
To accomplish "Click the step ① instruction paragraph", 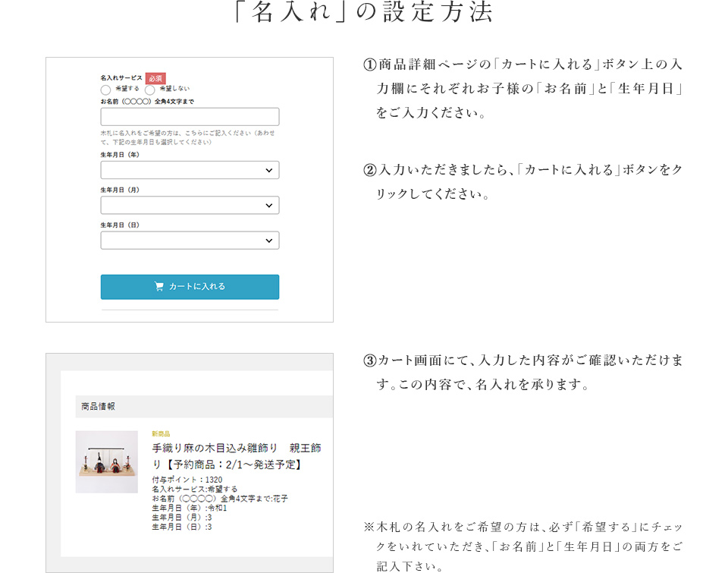I will pyautogui.click(x=522, y=88).
